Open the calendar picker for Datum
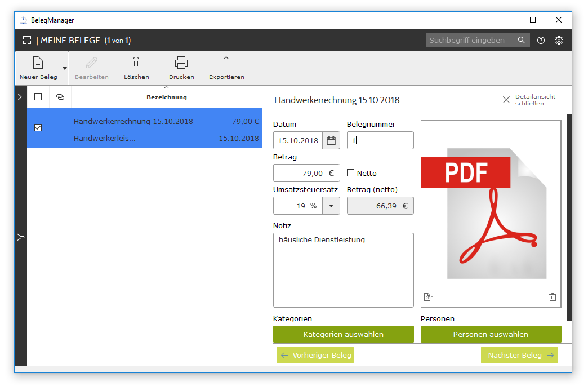The width and height of the screenshot is (588, 386). pos(331,140)
